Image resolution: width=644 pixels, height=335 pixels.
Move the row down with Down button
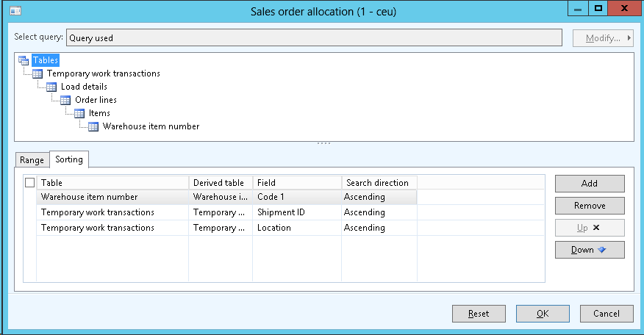[590, 250]
